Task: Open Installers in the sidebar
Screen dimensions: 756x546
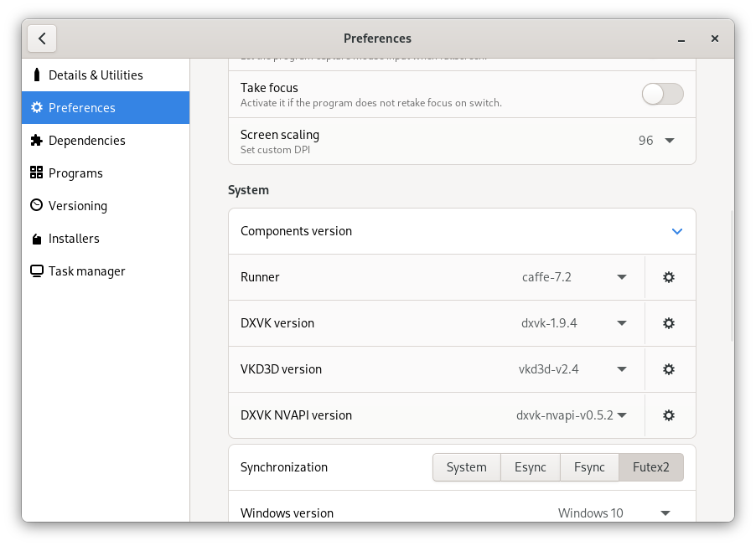Action: 74,239
